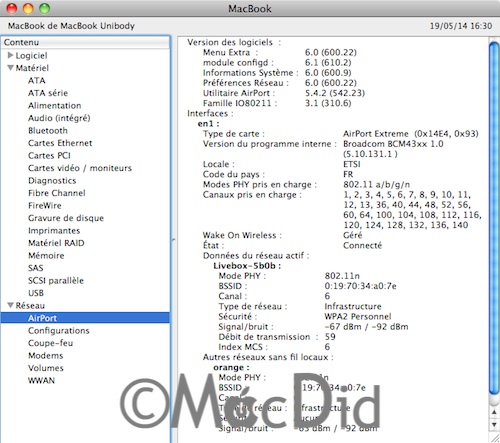Click the 802.11 a/b/g/n PHY modes value
This screenshot has height=443, width=500.
click(377, 185)
